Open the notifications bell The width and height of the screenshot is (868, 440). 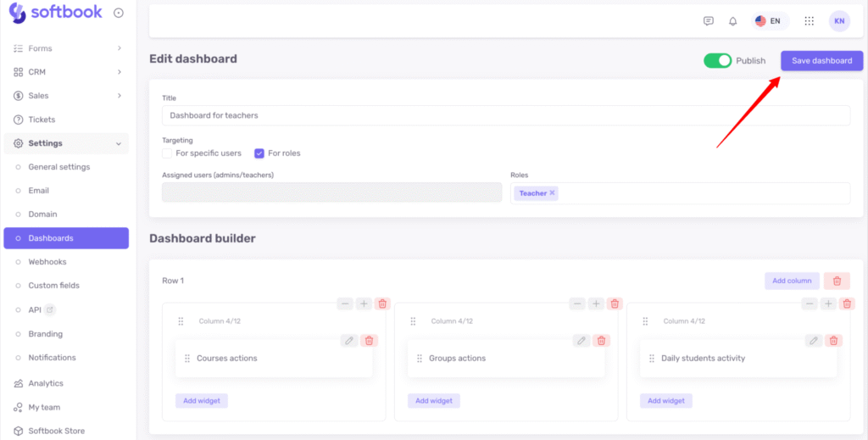733,21
